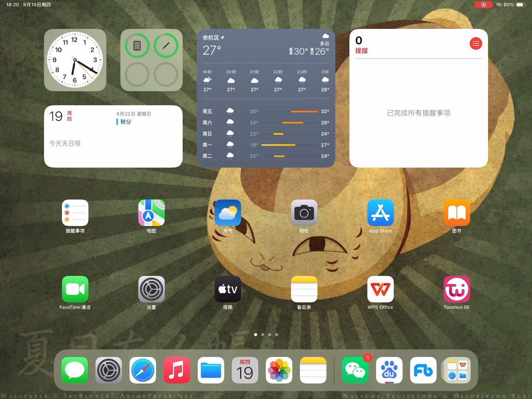
Task: Open the blue Fb app in dock
Action: coord(423,370)
